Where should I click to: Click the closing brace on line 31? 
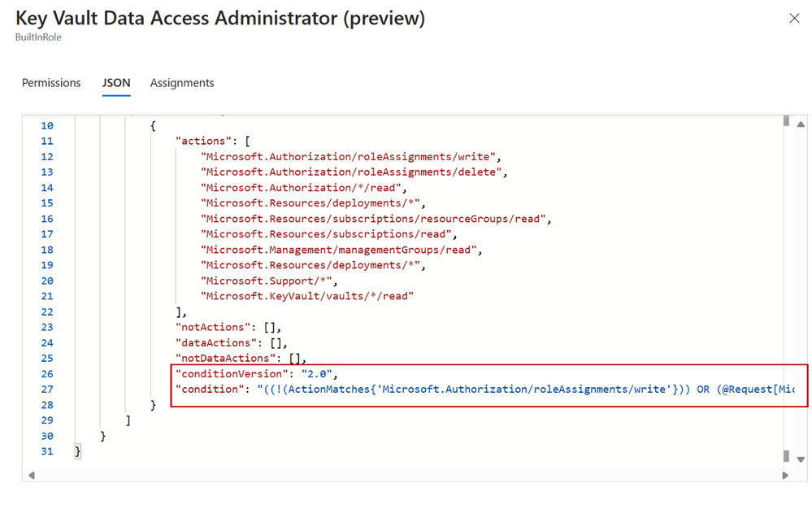point(78,451)
